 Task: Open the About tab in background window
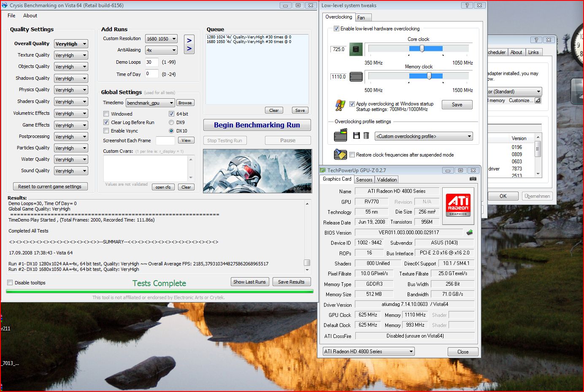pyautogui.click(x=516, y=52)
